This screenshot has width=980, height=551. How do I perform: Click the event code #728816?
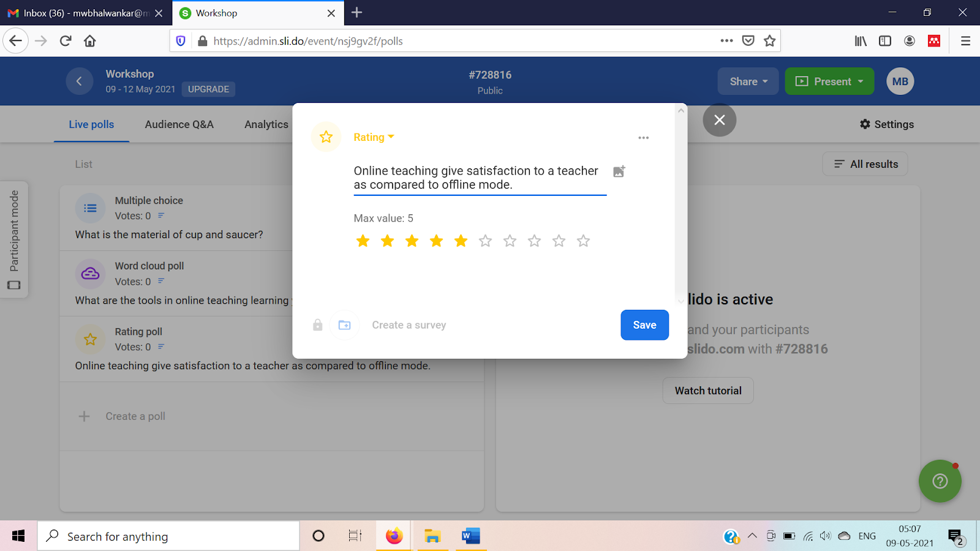point(490,75)
